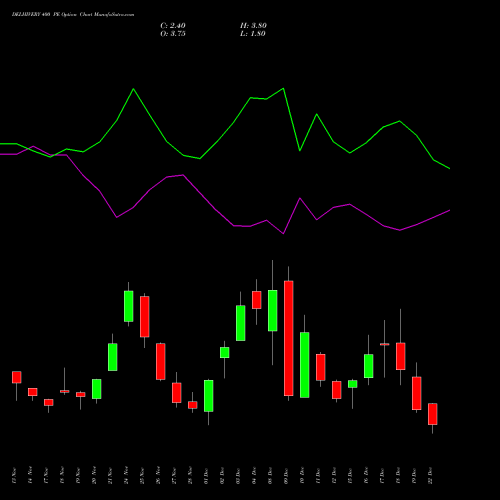This screenshot has width=500, height=500.
Task: Click the red candle above 13 Nov
Action: coord(17,377)
